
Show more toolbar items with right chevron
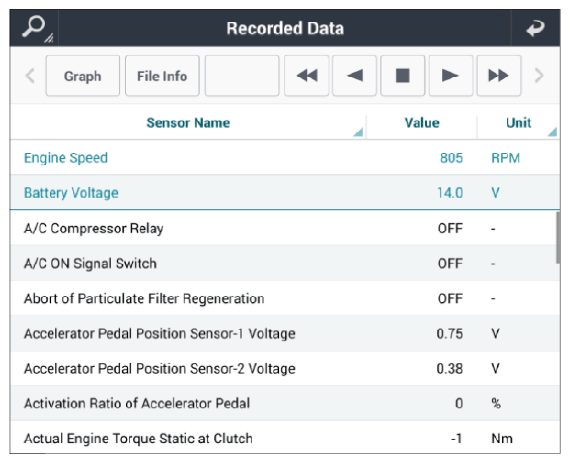[x=539, y=76]
